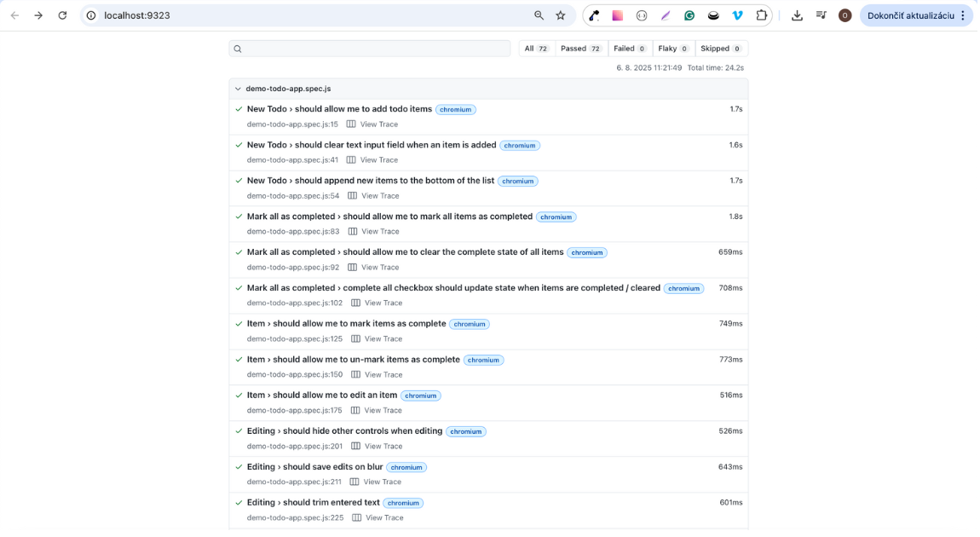The image size is (980, 537).
Task: Click the browser reload page icon
Action: pos(62,15)
